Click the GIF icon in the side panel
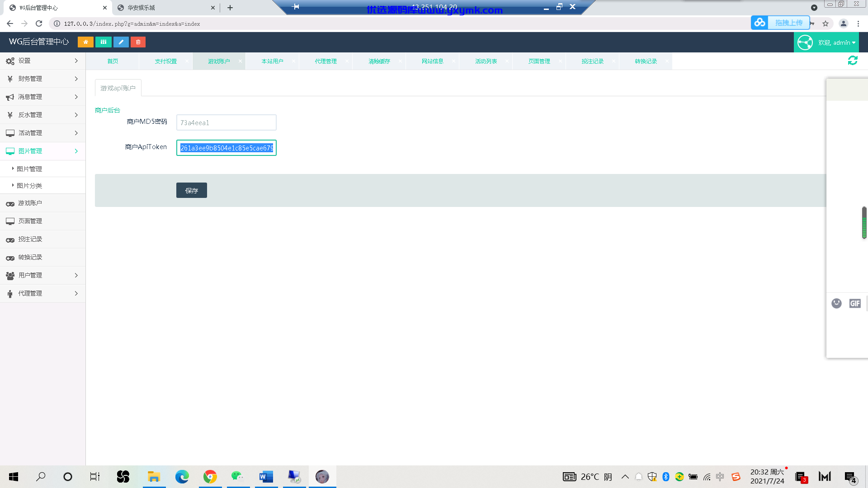868x488 pixels. coord(855,303)
